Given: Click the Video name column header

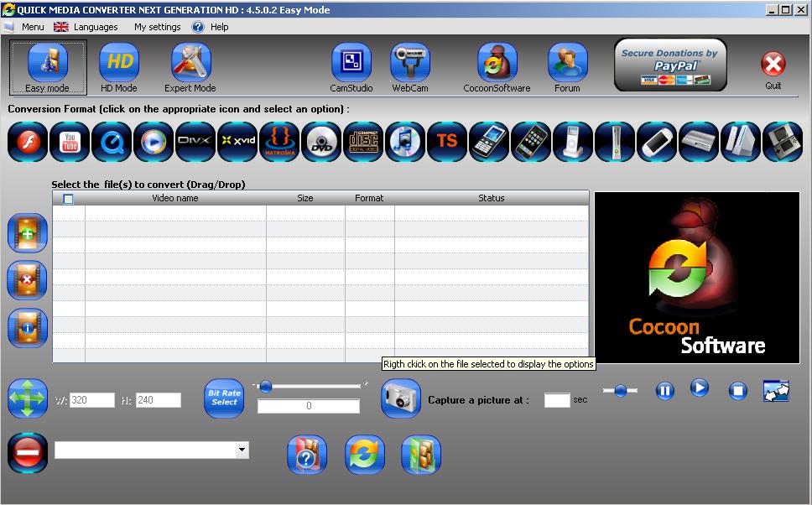Looking at the screenshot, I should [175, 198].
